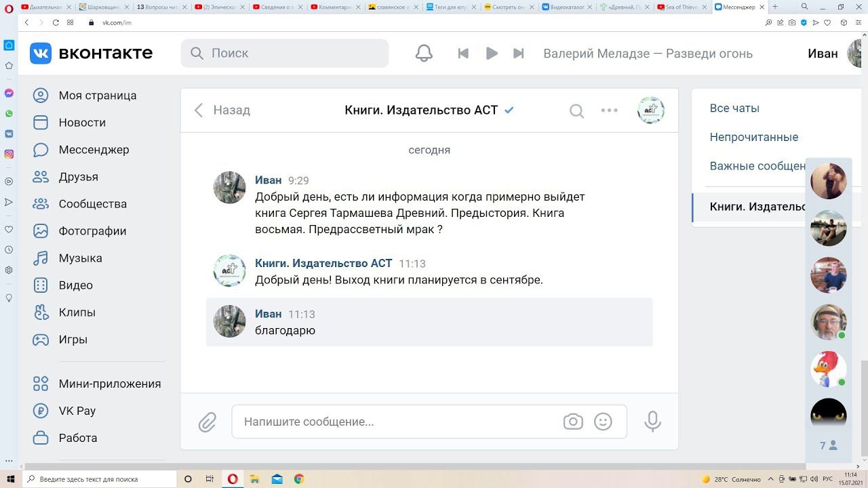Select the Непрочитанные filter
Screen dimensions: 868x488
753,137
